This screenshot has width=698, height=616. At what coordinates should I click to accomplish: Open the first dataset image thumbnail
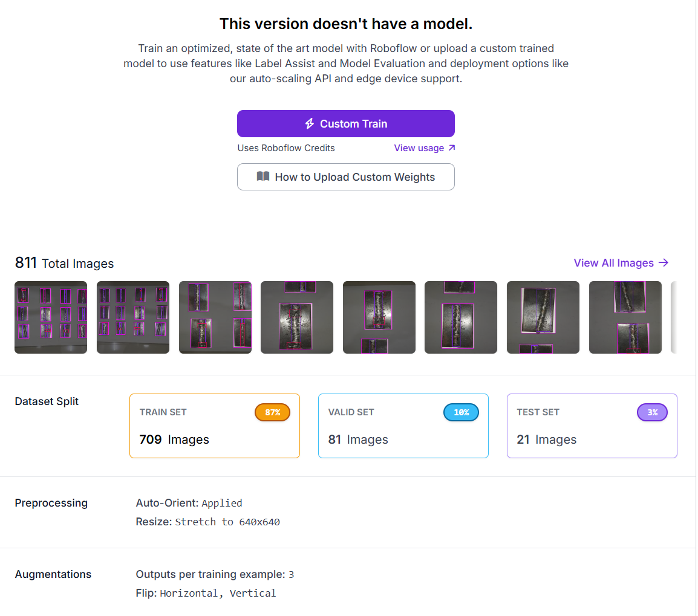51,317
